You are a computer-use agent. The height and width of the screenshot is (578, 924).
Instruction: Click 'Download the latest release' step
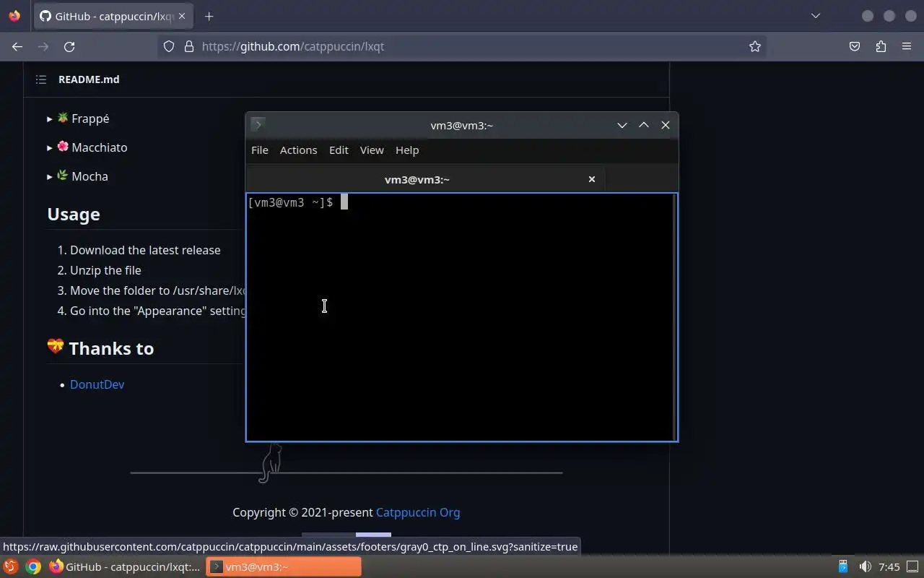(145, 250)
